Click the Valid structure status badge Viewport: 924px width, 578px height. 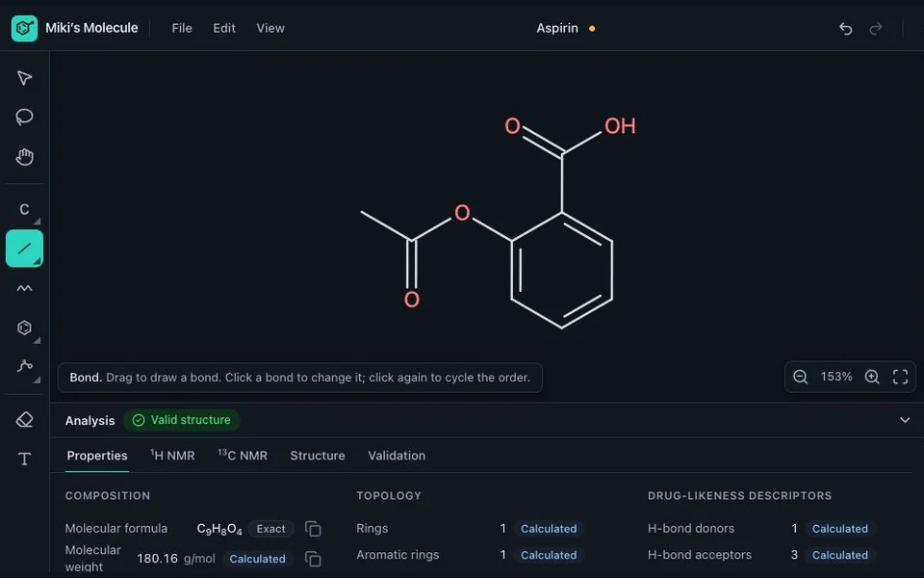[182, 420]
